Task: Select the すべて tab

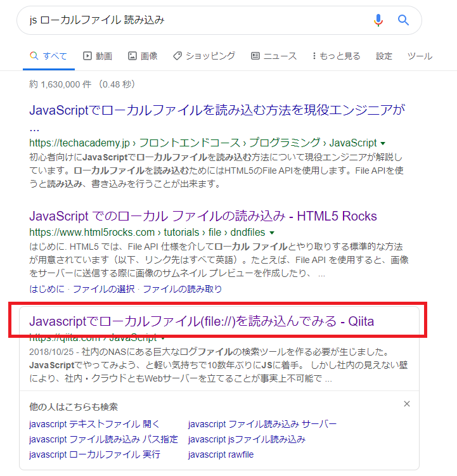Action: point(49,56)
